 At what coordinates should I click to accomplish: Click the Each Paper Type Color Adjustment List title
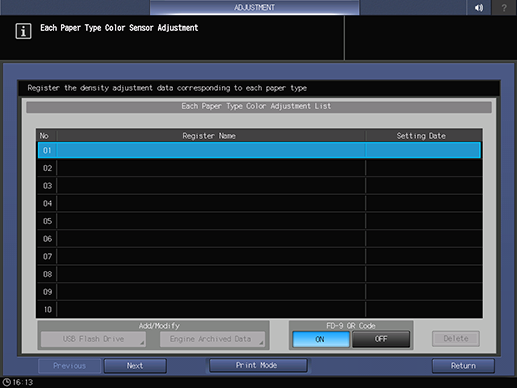256,106
